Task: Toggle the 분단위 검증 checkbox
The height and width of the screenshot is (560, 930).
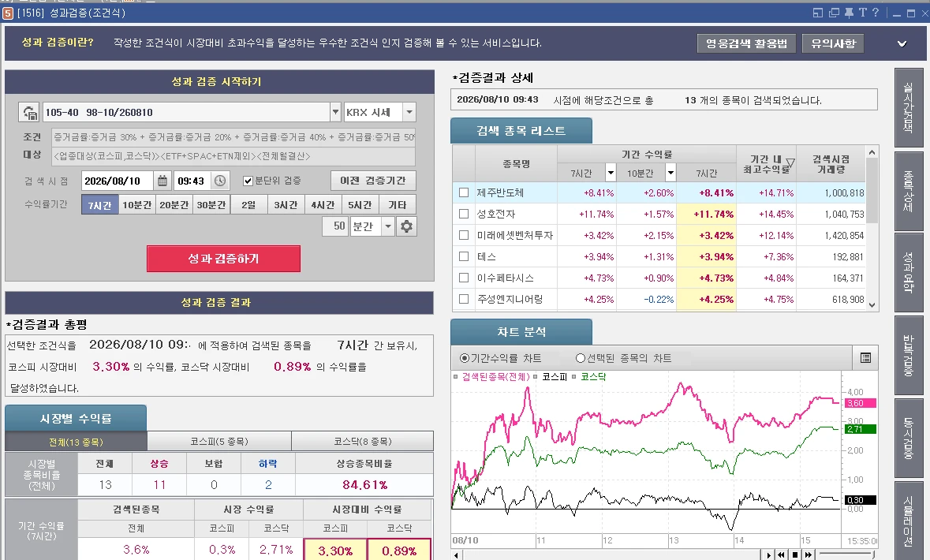Action: tap(248, 181)
